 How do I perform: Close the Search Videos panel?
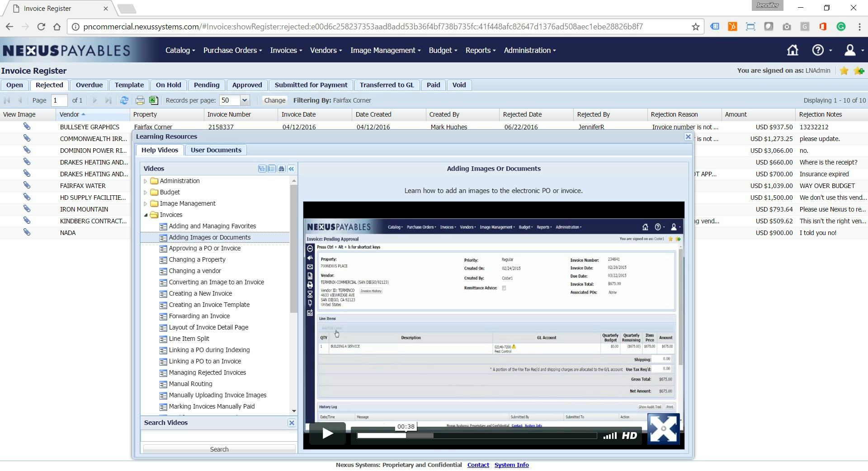[x=292, y=423]
